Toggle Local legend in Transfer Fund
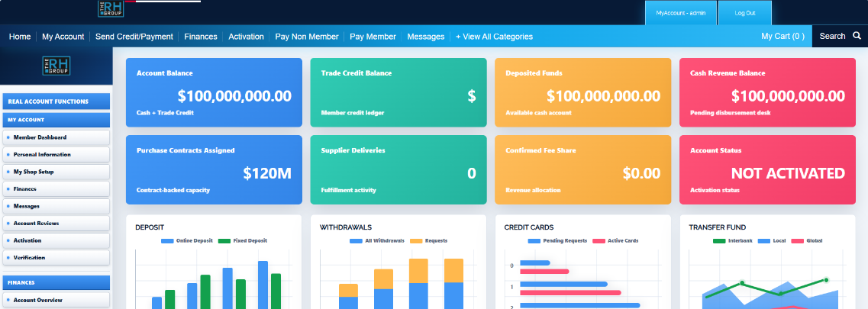The image size is (868, 309). (x=770, y=241)
